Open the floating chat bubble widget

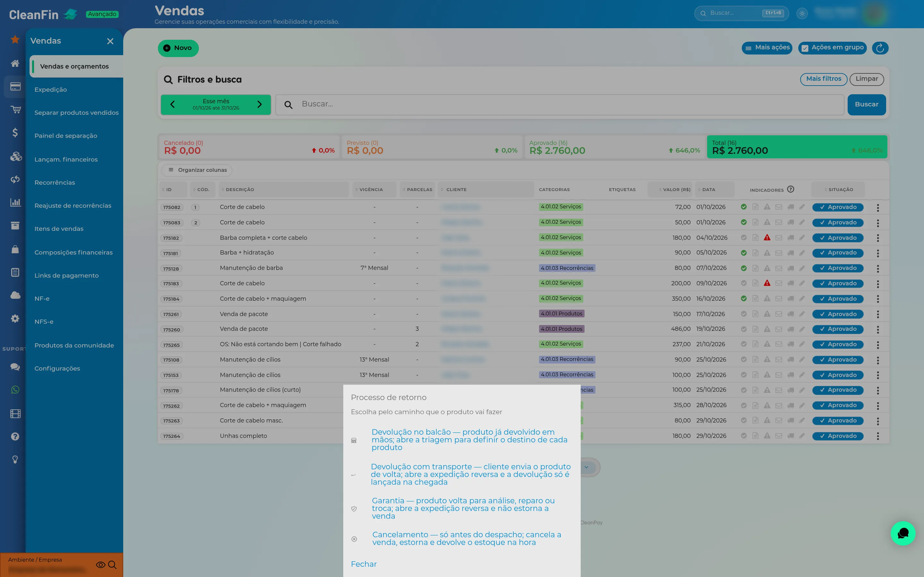coord(903,533)
